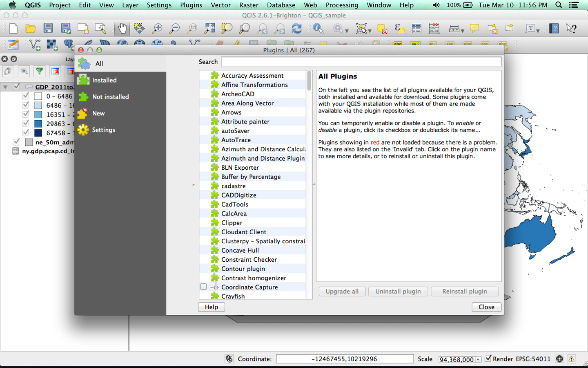
Task: Click Add Group icon in Layers panel
Action: (8, 71)
